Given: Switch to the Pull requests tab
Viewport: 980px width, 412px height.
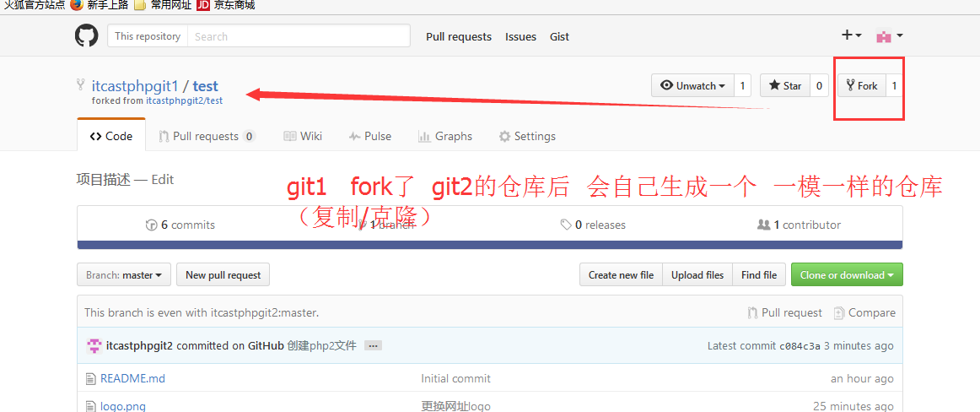Looking at the screenshot, I should point(207,136).
